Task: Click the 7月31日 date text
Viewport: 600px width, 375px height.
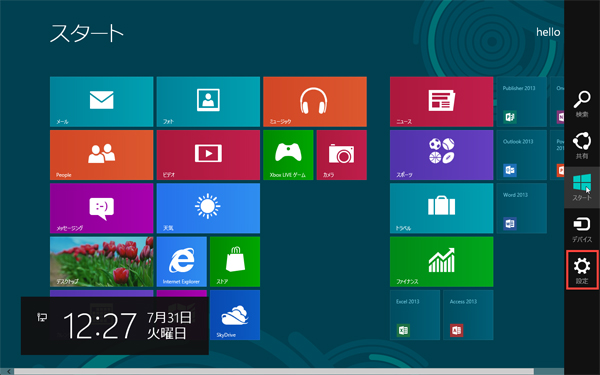Action: 169,317
